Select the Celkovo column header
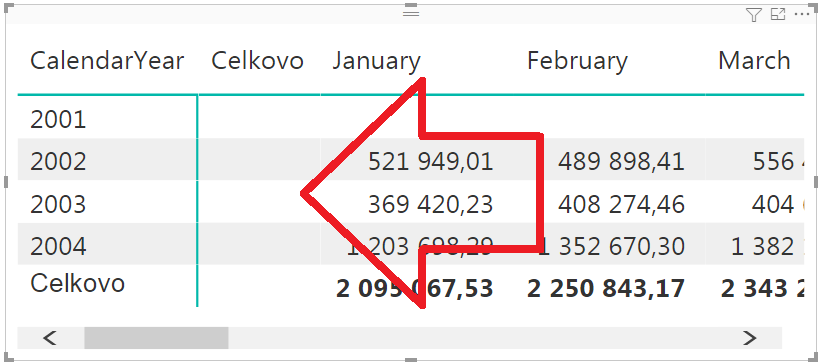This screenshot has width=820, height=363. [257, 61]
